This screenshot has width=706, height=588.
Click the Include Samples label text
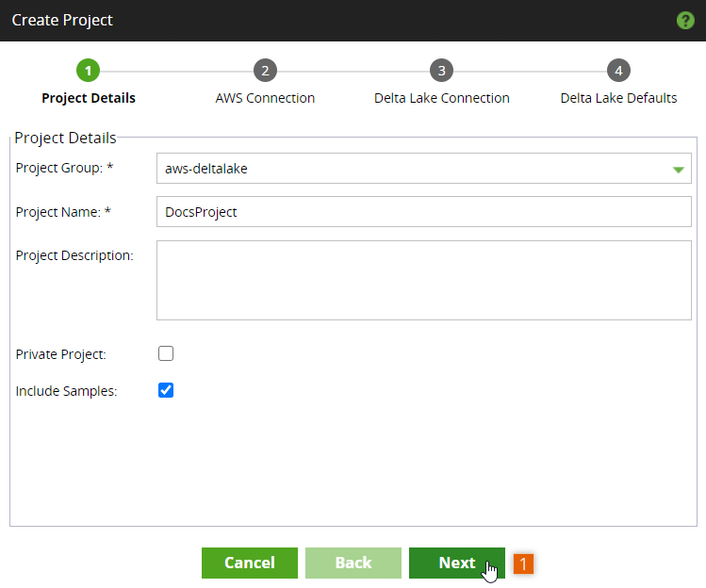tap(66, 391)
